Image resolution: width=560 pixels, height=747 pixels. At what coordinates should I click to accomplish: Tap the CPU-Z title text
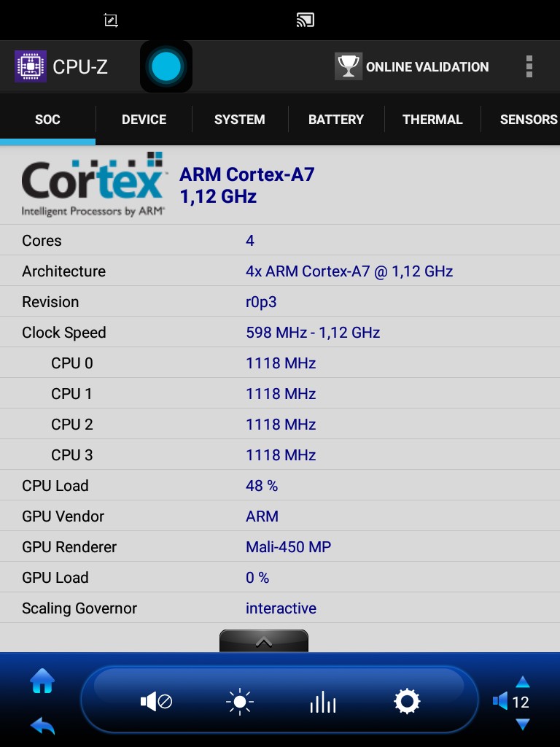pyautogui.click(x=80, y=66)
